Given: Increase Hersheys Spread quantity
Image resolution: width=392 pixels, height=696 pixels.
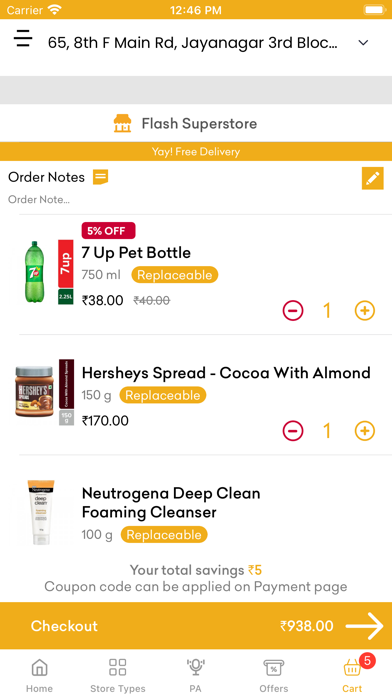Looking at the screenshot, I should [365, 431].
